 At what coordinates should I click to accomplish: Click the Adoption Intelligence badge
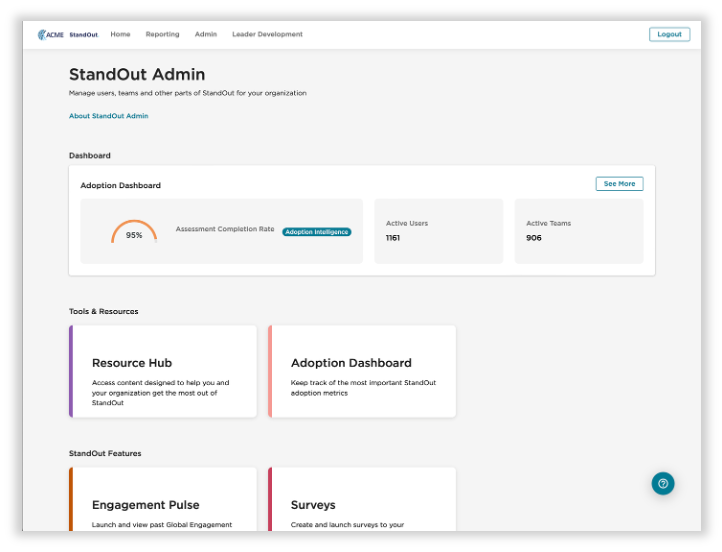pos(316,232)
